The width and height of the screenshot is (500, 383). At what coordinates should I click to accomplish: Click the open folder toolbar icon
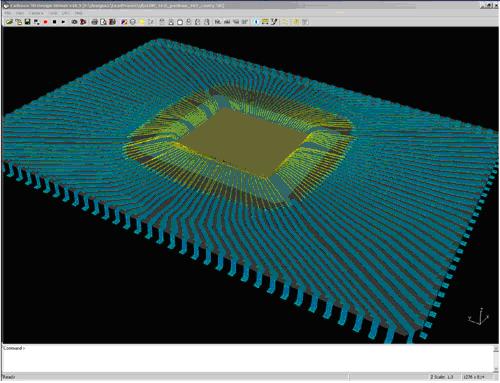tap(9, 22)
